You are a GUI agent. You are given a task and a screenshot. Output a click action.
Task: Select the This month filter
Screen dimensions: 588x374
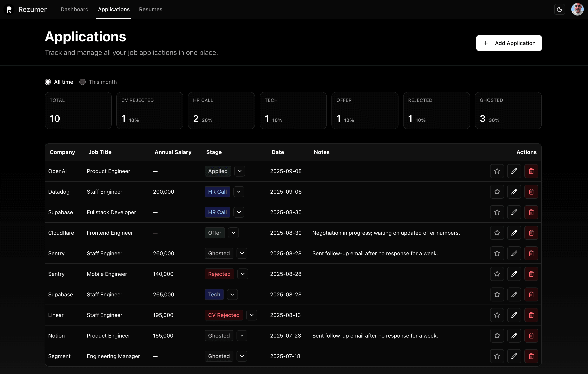click(82, 82)
